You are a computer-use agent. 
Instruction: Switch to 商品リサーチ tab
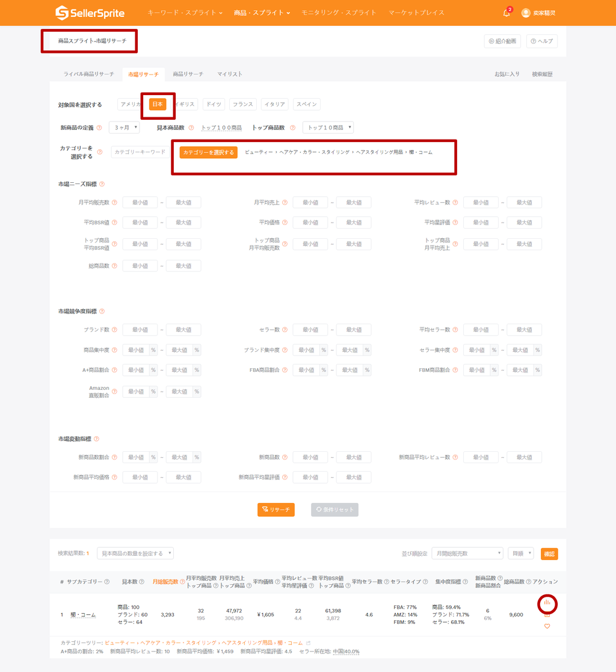[x=188, y=74]
